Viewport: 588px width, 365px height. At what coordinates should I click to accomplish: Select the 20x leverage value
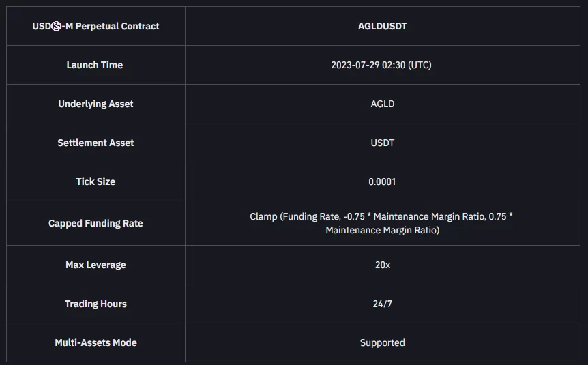[382, 265]
